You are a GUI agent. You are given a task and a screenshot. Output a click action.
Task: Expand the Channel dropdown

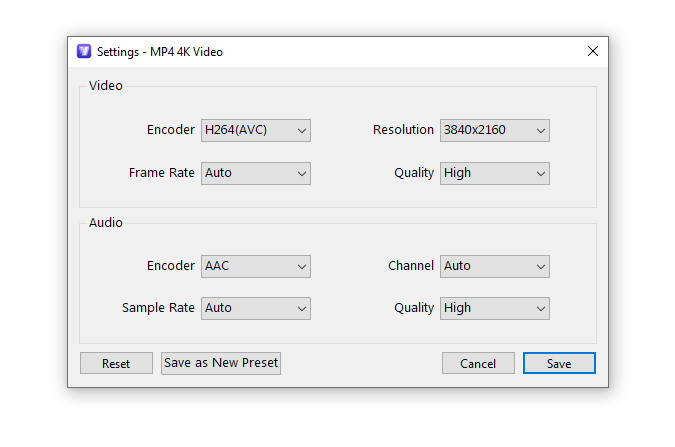click(495, 267)
